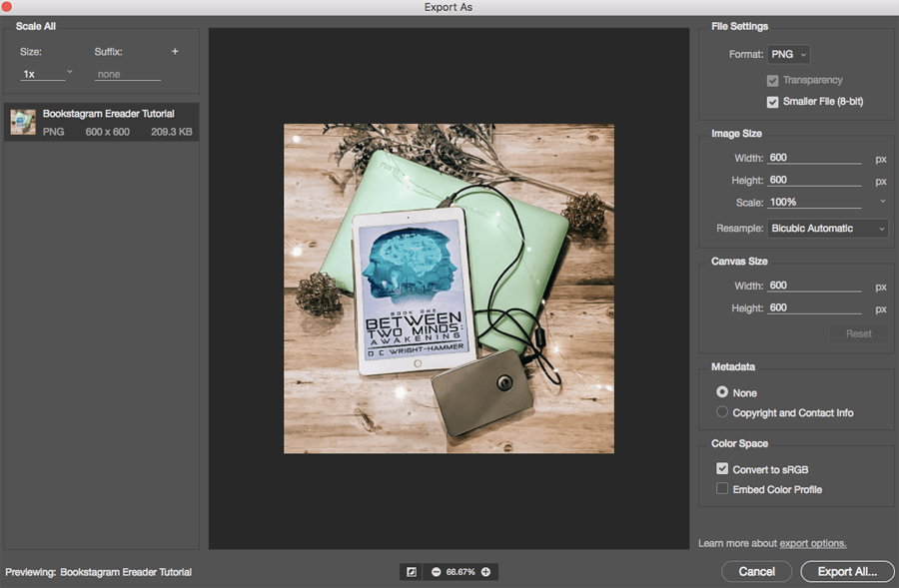
Task: Click the Export All button
Action: (847, 571)
